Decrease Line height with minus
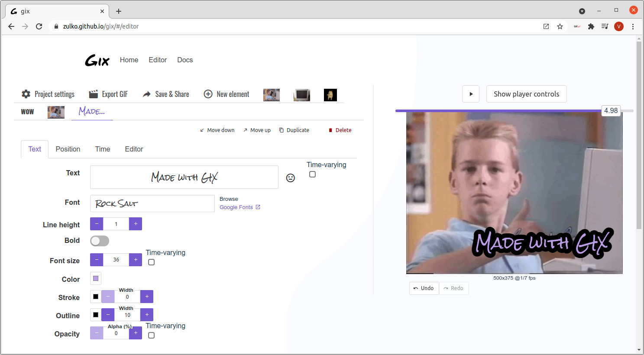This screenshot has width=644, height=355. tap(97, 224)
